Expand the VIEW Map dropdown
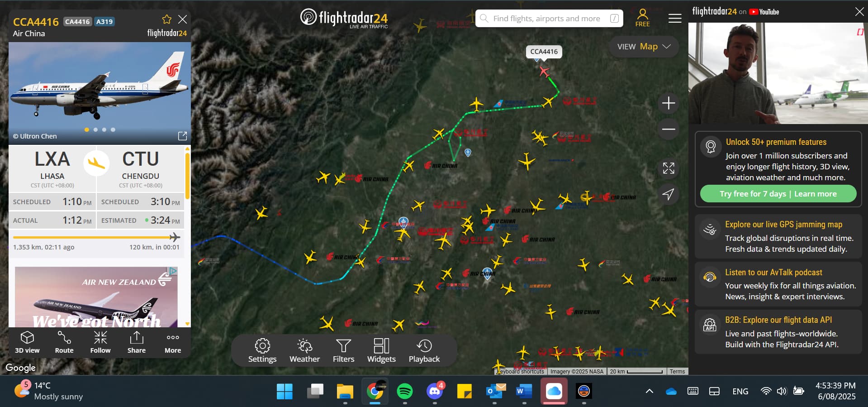Screen dimensions: 868x407 [644, 47]
